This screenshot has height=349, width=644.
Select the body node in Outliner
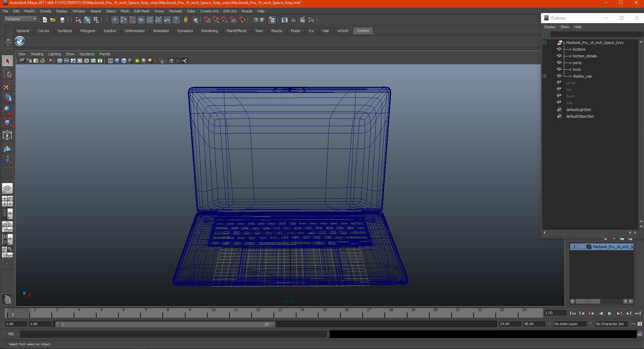(x=577, y=69)
